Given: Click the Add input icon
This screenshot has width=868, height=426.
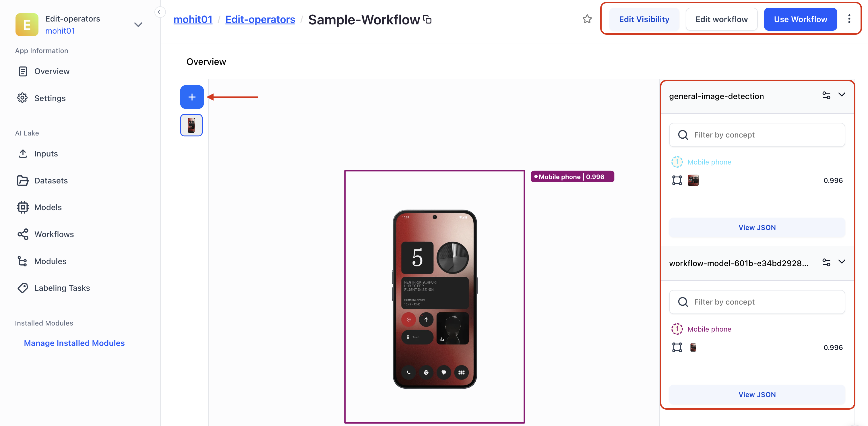Looking at the screenshot, I should pyautogui.click(x=191, y=97).
